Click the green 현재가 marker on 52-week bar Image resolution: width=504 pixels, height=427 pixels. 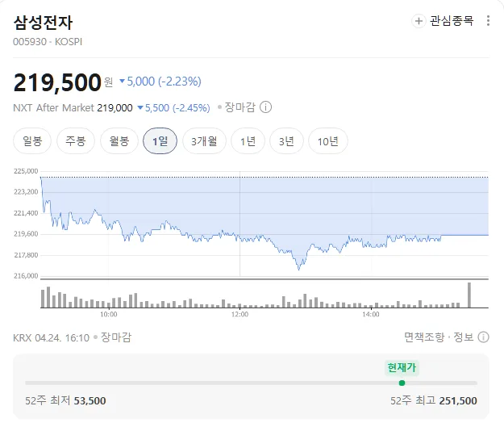pos(402,383)
